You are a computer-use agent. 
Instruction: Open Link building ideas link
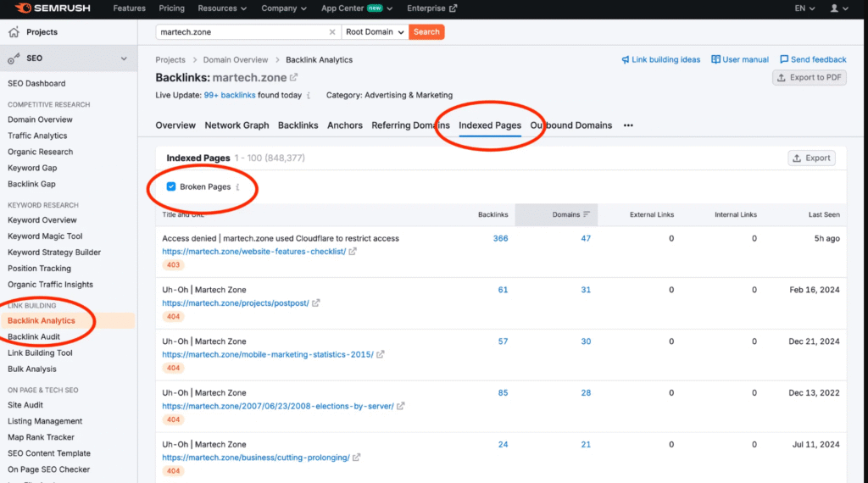coord(660,60)
